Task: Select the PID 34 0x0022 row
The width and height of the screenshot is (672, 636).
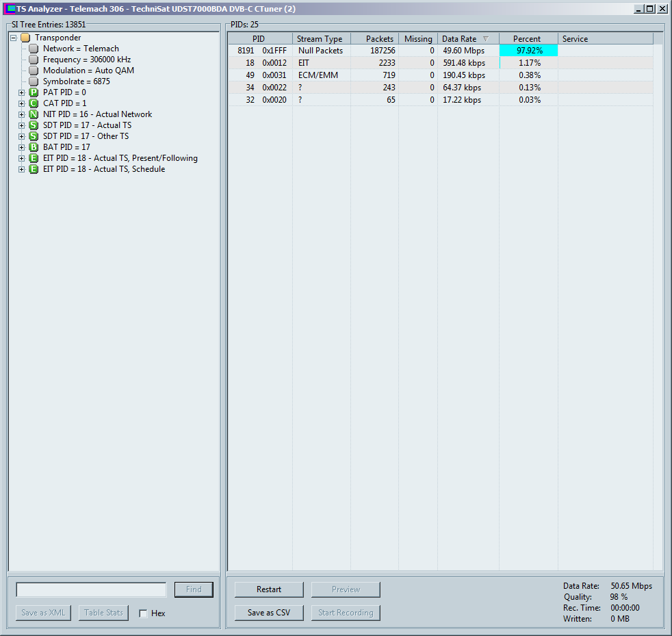Action: pos(441,88)
